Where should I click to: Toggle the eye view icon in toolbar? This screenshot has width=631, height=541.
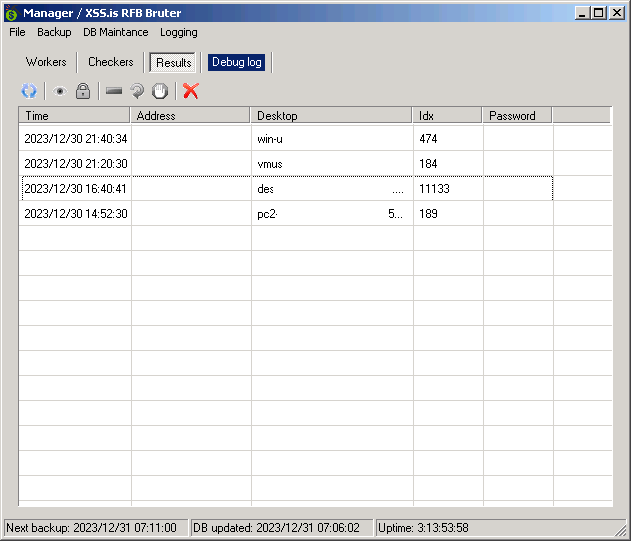[x=59, y=91]
